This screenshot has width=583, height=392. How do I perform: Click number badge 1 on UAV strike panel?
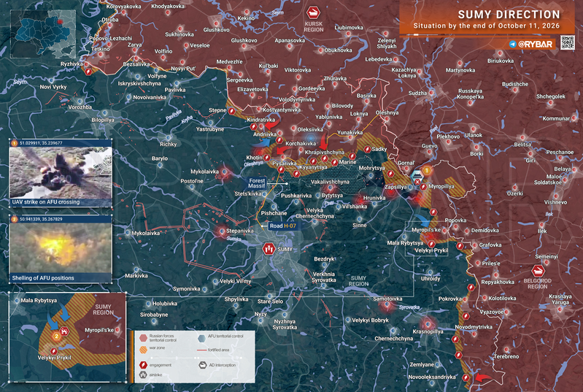pos(15,143)
